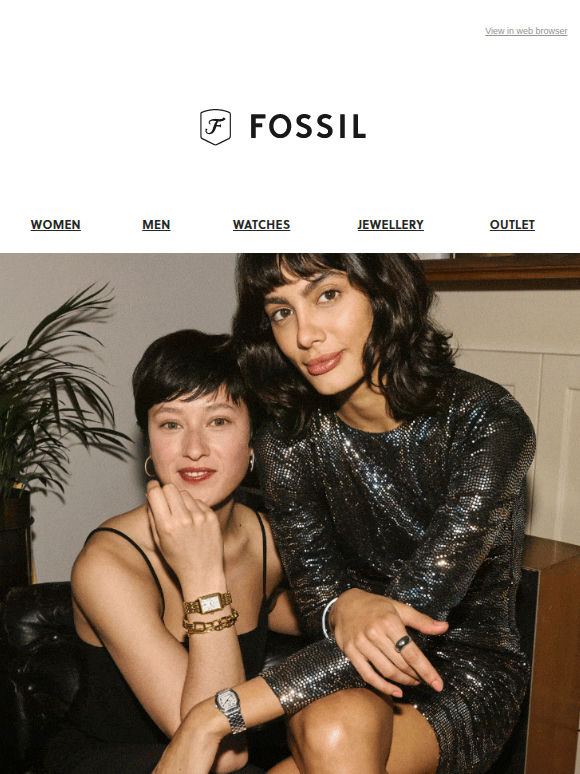Image resolution: width=580 pixels, height=774 pixels.
Task: Open the WOMEN category
Action: 55,225
